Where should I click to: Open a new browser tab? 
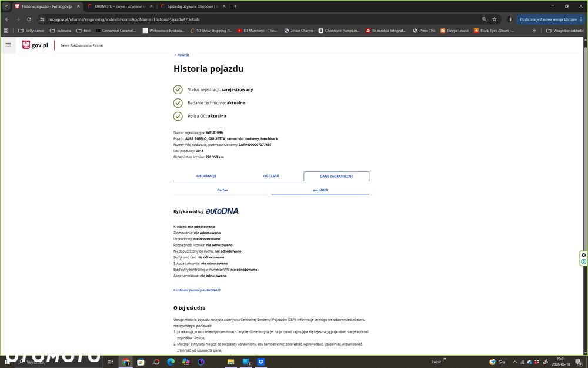(235, 6)
